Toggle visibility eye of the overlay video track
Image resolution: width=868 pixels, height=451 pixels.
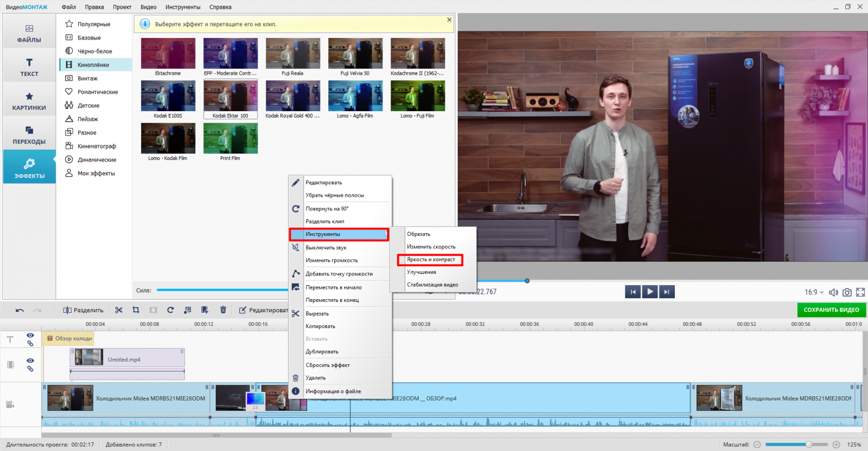click(30, 360)
